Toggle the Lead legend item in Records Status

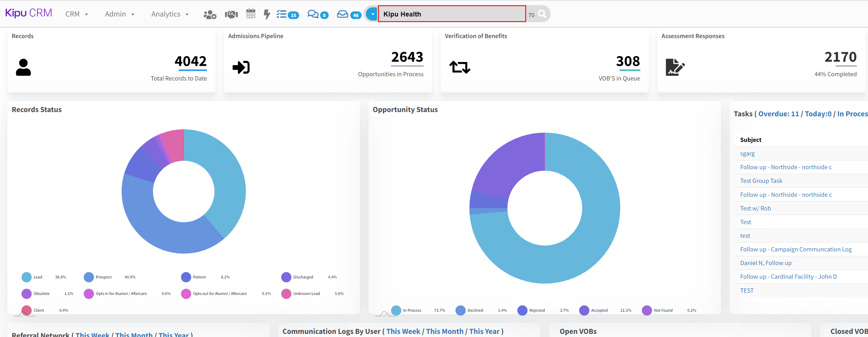38,277
